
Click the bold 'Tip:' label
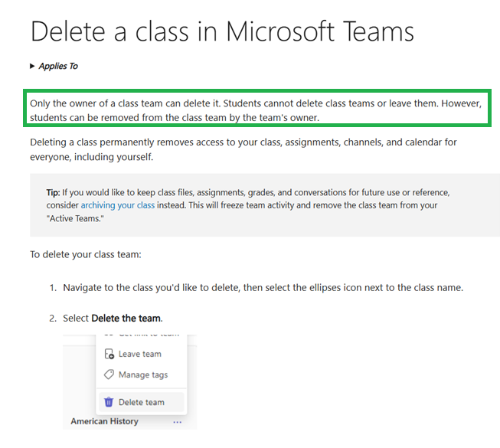(x=53, y=192)
